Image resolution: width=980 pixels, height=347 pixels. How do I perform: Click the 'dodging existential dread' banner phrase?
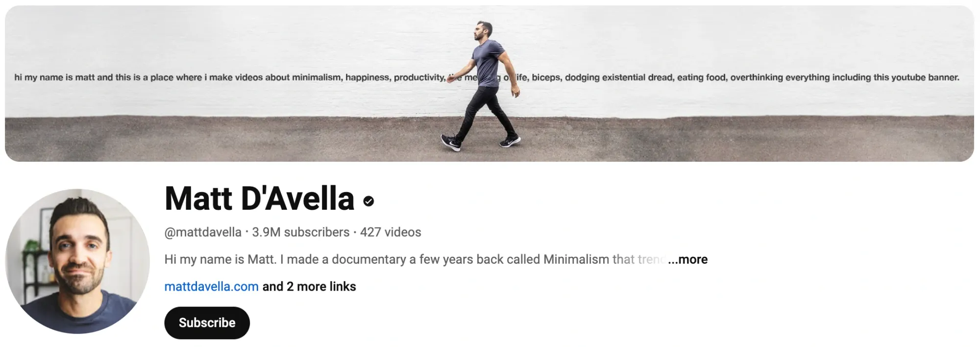619,77
